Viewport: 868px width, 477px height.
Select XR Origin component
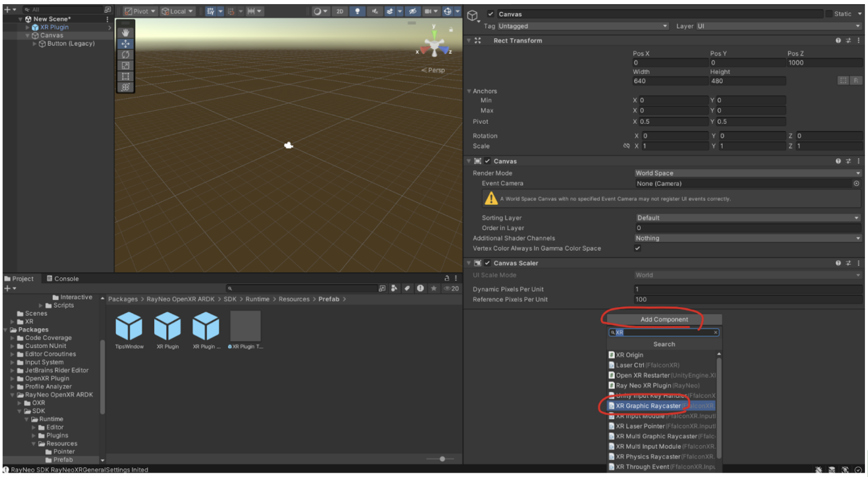tap(662, 355)
